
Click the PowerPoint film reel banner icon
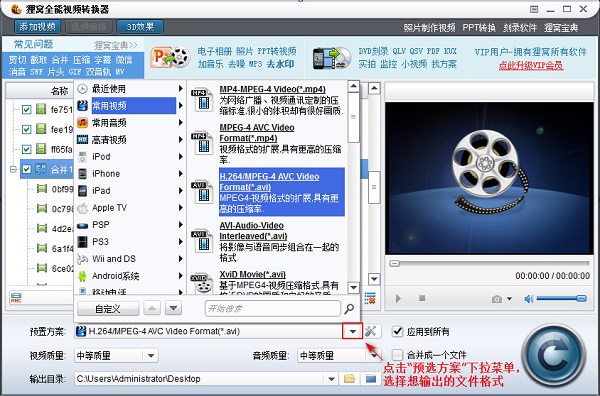(170, 58)
